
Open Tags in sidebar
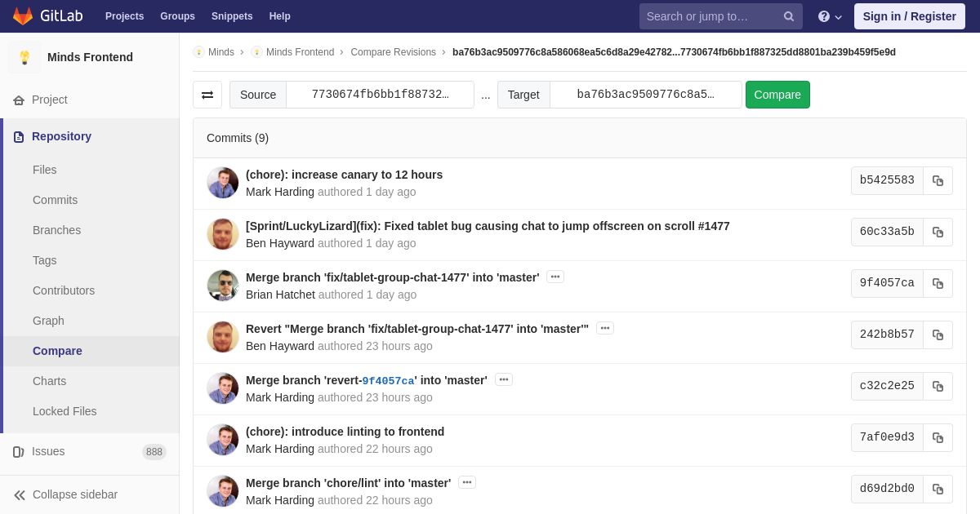point(45,260)
